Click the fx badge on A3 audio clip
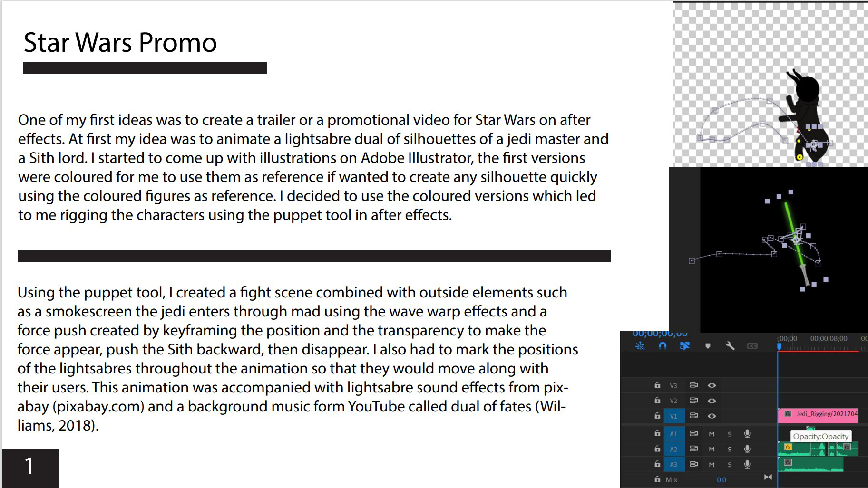 [788, 462]
